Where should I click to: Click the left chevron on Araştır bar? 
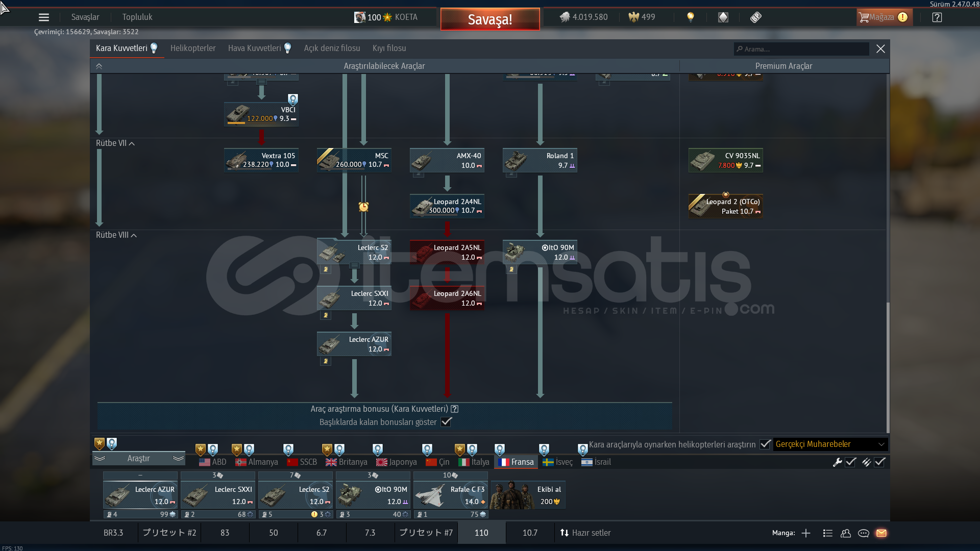click(x=100, y=459)
